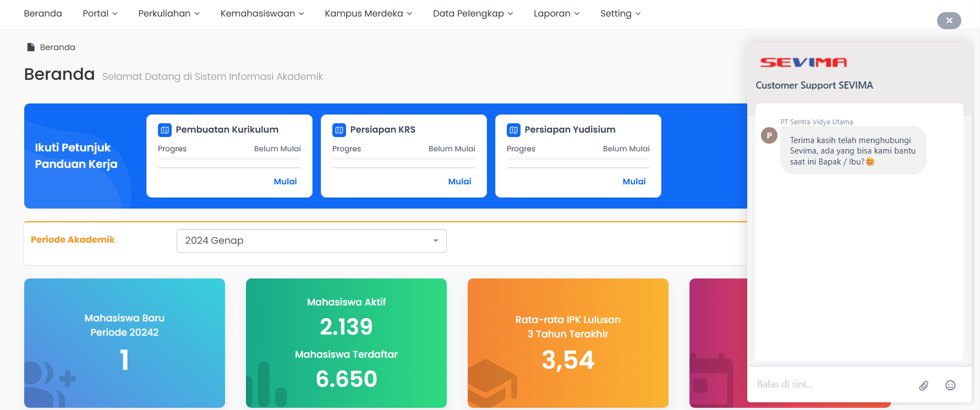Click the Persiapan KRS guide icon
980x410 pixels.
pos(339,130)
